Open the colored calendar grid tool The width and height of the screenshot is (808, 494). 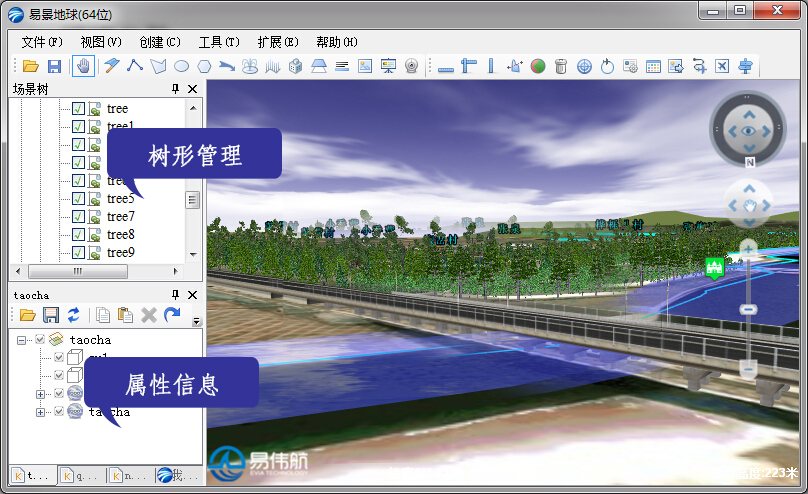653,66
